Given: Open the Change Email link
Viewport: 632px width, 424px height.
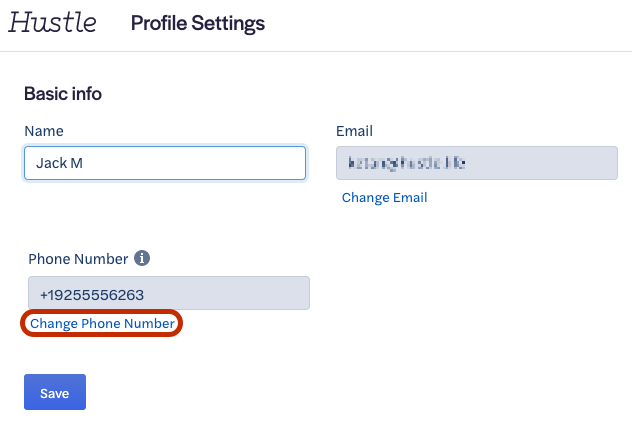Looking at the screenshot, I should tap(385, 197).
